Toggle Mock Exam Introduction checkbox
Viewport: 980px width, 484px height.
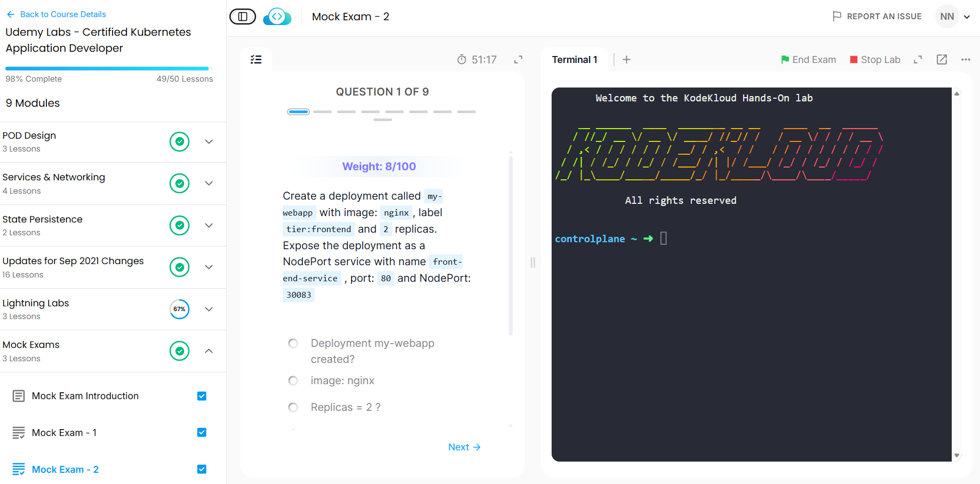202,396
